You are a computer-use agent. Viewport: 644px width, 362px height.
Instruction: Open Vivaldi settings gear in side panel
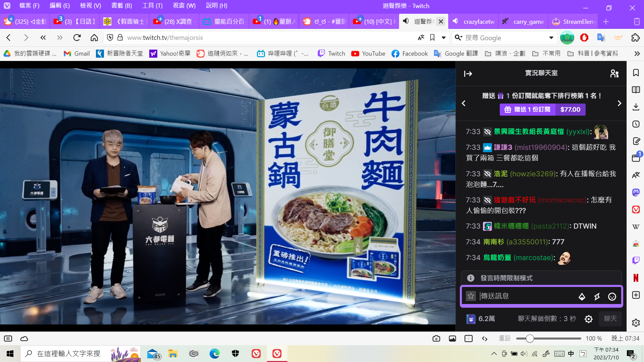coord(636,323)
